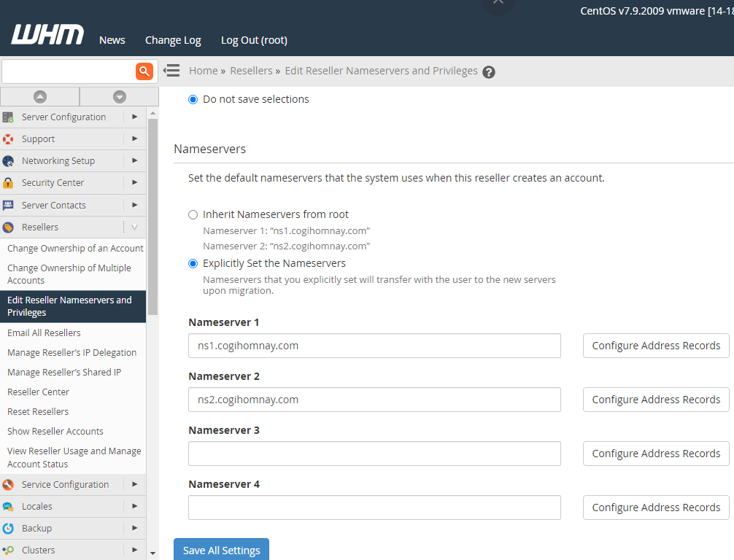Click the Nameserver 3 input field
This screenshot has width=734, height=560.
pyautogui.click(x=374, y=454)
